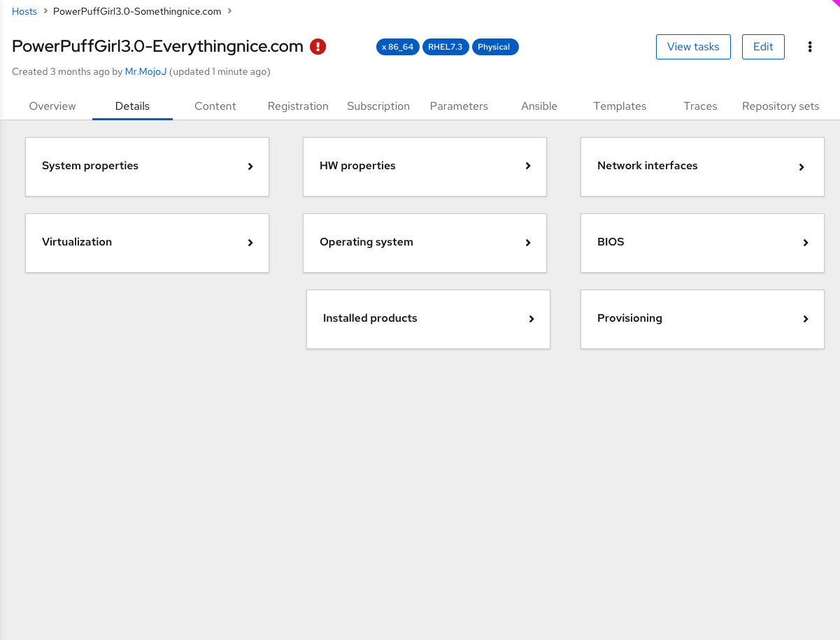Screen dimensions: 840x640
Task: Click the PowerPuffGirl3.0-Somethingnice.com breadcrumb text
Action: (137, 11)
